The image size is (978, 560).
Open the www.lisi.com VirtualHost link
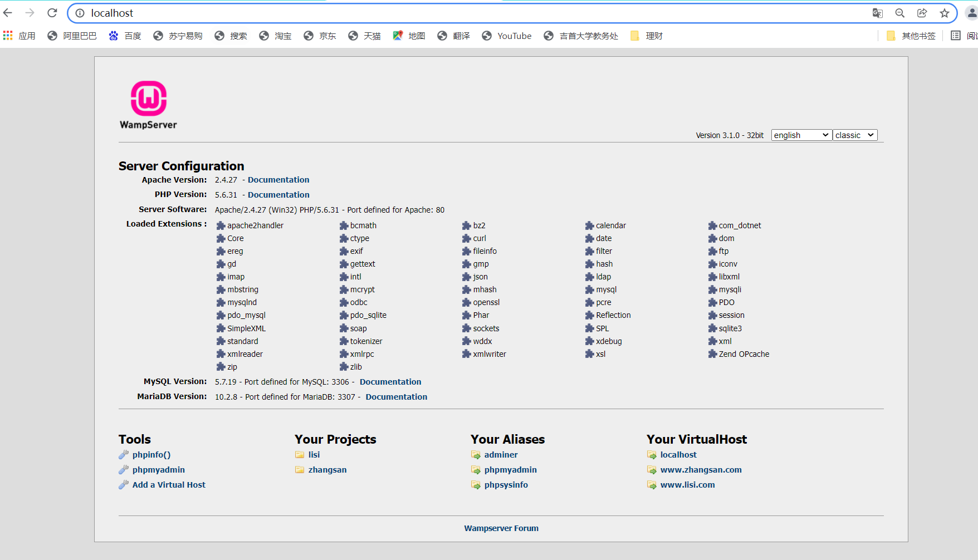(x=688, y=485)
